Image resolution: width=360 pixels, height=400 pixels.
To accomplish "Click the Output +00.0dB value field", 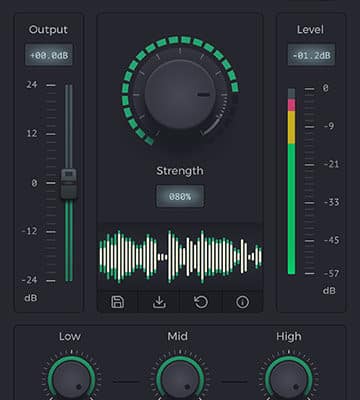I will pyautogui.click(x=49, y=55).
